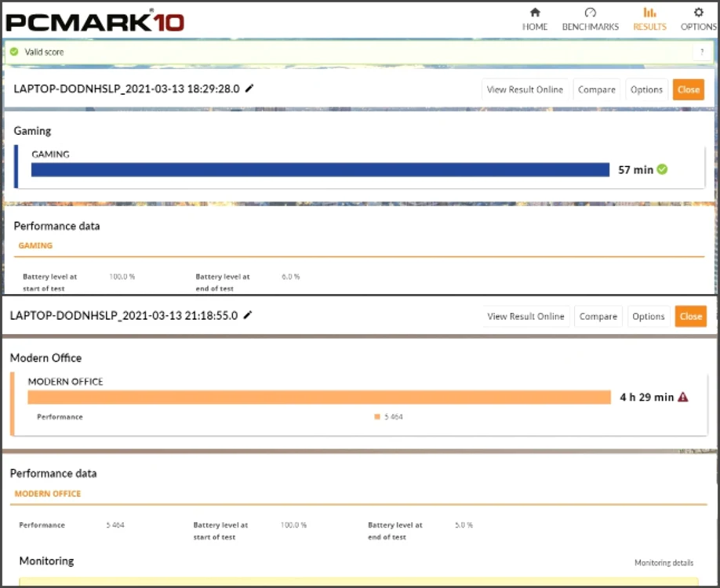Image resolution: width=720 pixels, height=588 pixels.
Task: Edit the 18:29:28.0 result name pencil
Action: pyautogui.click(x=249, y=88)
